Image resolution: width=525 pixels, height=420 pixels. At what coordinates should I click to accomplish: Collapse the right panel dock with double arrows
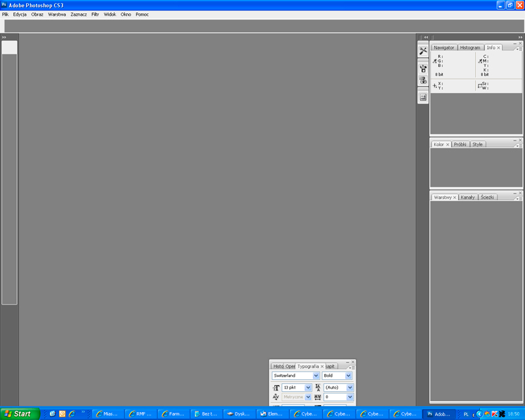pyautogui.click(x=518, y=37)
